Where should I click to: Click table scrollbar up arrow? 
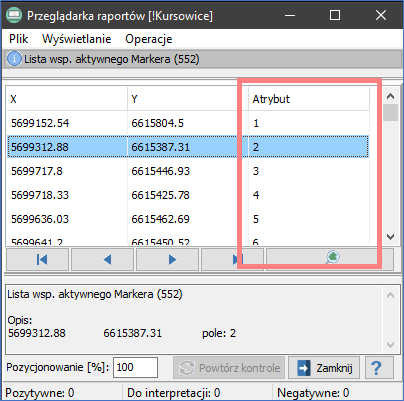tap(390, 96)
